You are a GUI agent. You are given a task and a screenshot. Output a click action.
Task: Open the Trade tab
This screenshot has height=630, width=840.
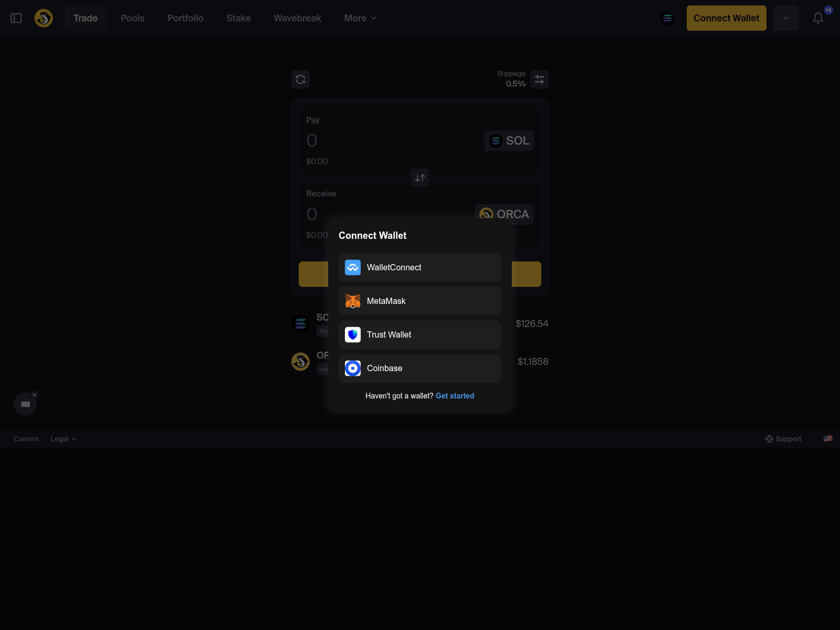click(86, 18)
